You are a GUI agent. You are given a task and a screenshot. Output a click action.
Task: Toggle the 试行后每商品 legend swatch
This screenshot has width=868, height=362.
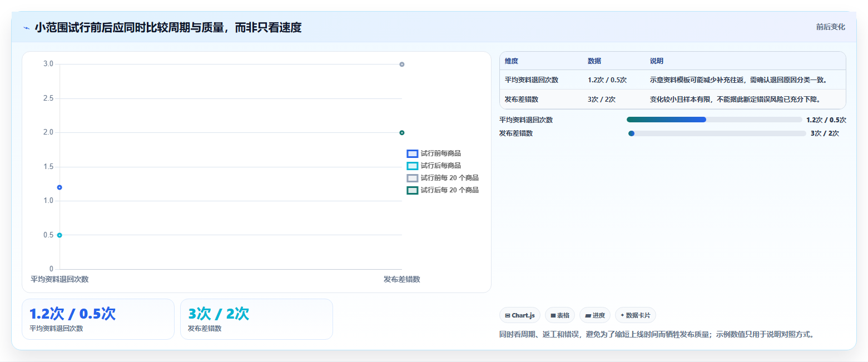coord(412,166)
